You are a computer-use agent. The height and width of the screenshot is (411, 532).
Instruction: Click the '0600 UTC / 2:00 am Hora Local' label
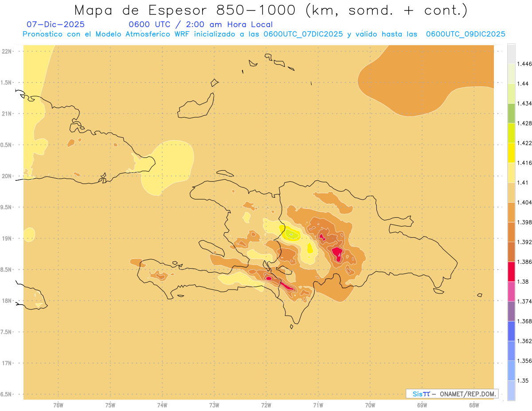pyautogui.click(x=200, y=25)
